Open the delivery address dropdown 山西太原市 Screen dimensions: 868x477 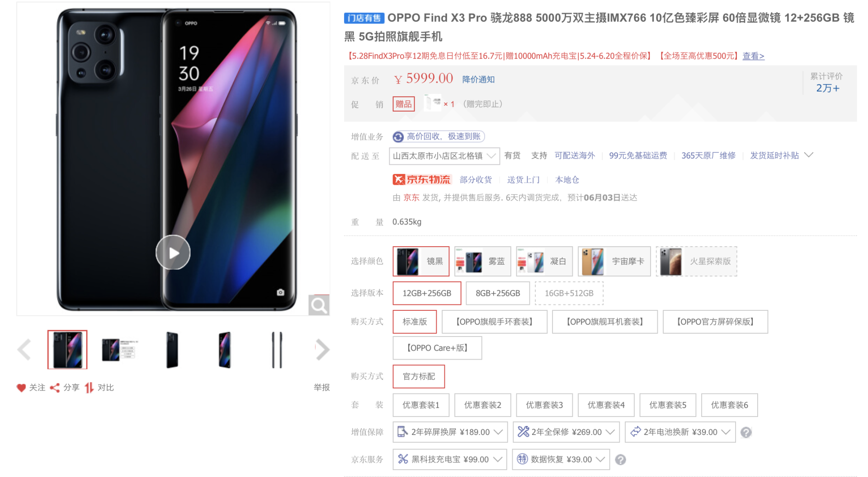pyautogui.click(x=444, y=156)
